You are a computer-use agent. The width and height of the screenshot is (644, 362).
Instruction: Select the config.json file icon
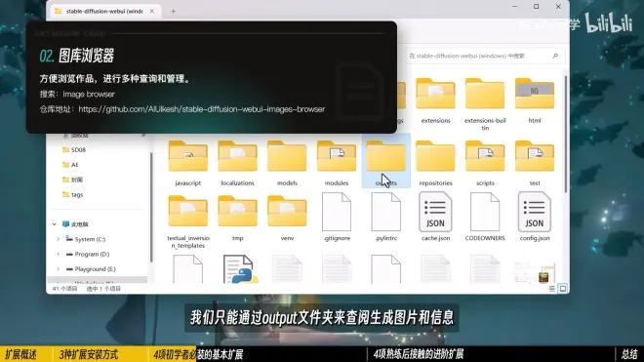pos(534,213)
